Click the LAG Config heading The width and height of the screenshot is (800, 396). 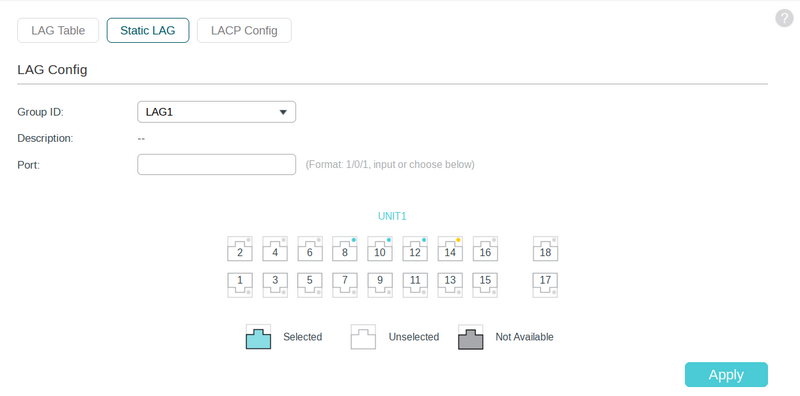click(x=52, y=70)
